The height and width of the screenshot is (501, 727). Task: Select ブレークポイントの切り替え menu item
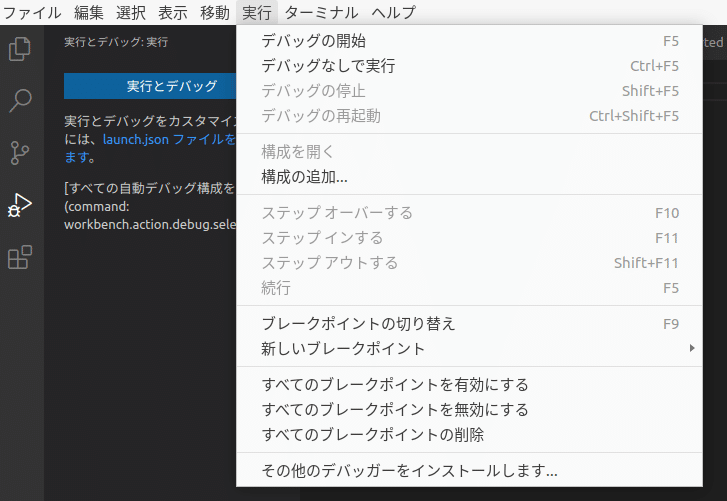tap(469, 323)
